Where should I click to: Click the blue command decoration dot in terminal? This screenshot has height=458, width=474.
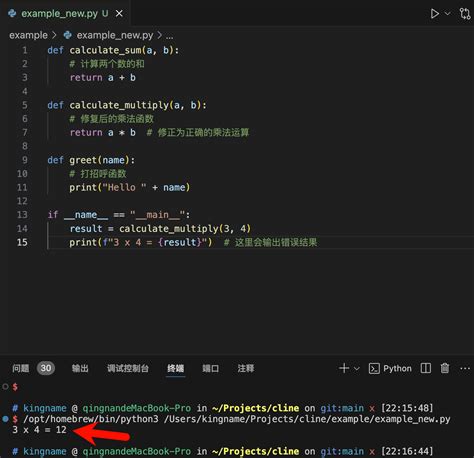pos(5,419)
